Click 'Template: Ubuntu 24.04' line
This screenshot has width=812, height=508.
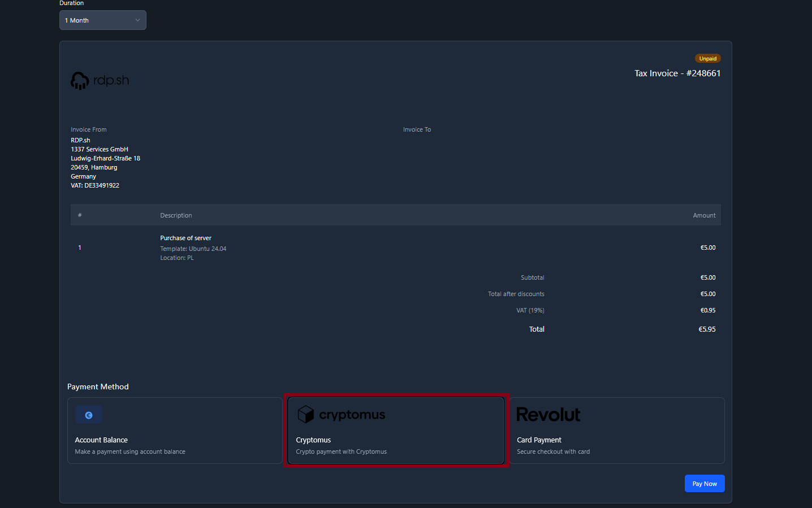(x=193, y=249)
